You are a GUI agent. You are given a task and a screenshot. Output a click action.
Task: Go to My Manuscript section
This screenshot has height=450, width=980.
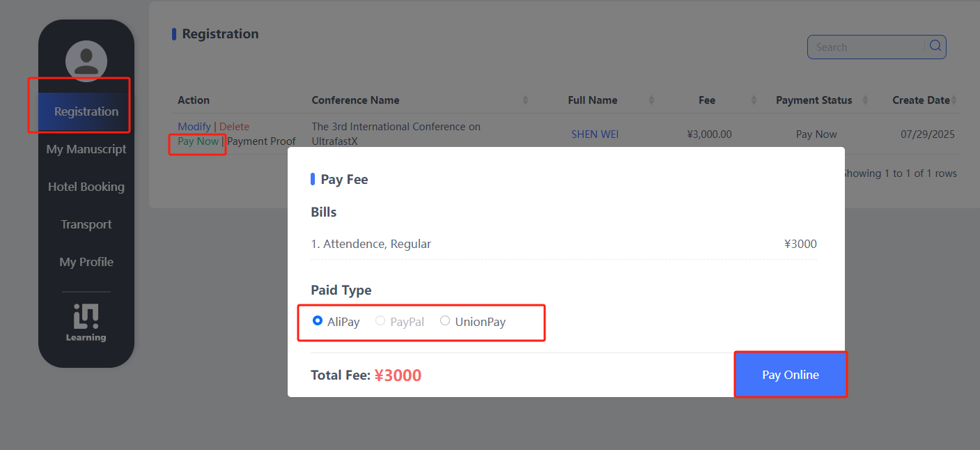tap(86, 149)
